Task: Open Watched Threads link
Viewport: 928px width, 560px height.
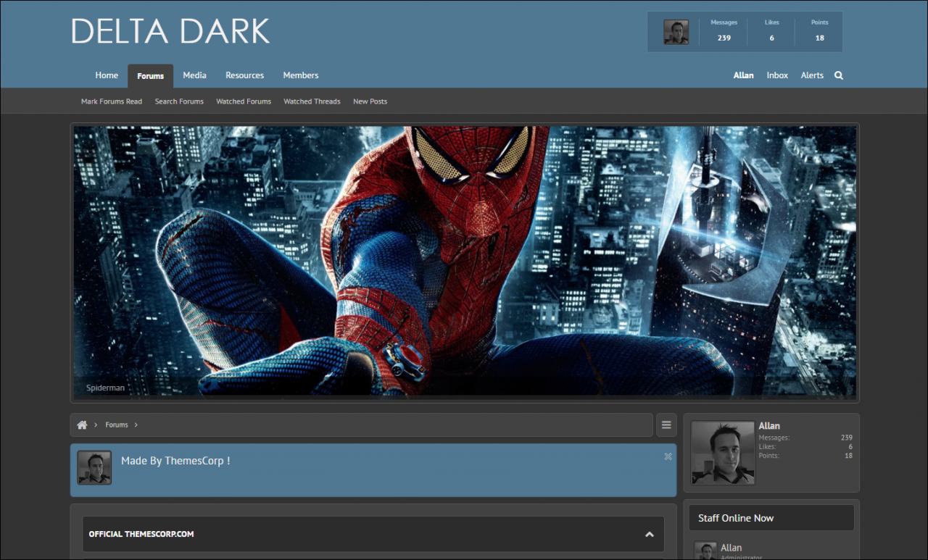Action: tap(312, 101)
